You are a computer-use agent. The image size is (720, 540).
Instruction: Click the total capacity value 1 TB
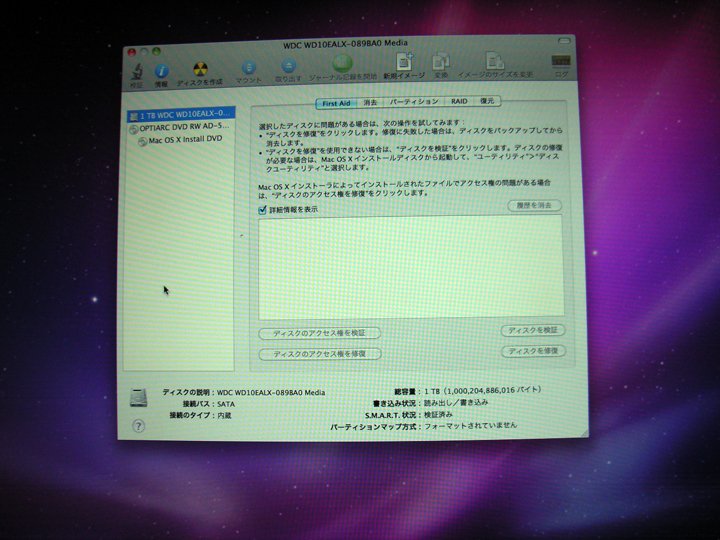483,391
